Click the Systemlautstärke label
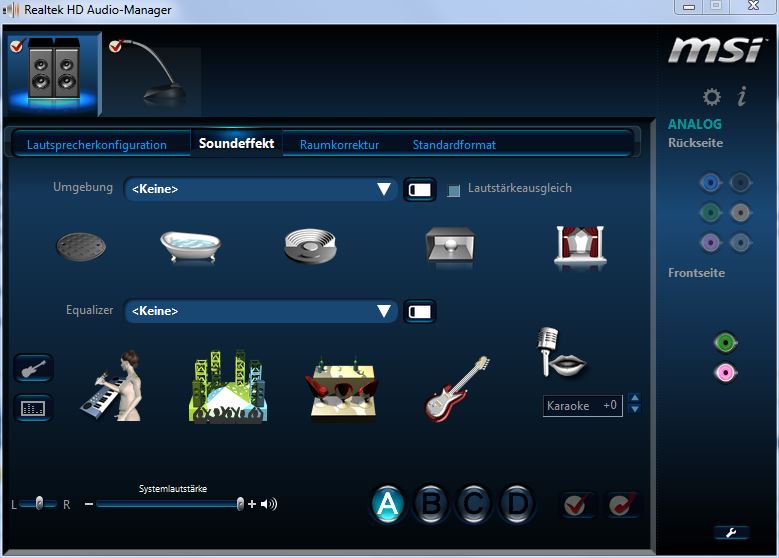Screen dimensions: 779x558 [x=173, y=489]
